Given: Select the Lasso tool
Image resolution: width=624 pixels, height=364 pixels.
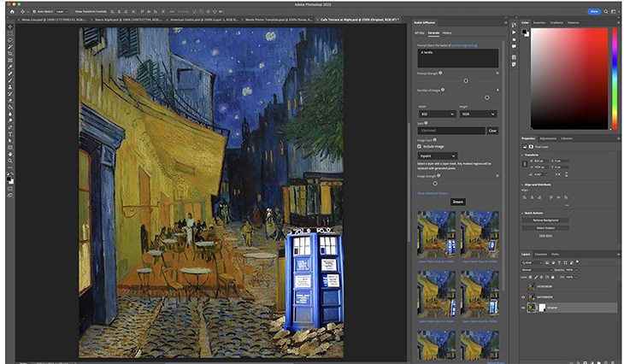Looking at the screenshot, I should click(10, 40).
